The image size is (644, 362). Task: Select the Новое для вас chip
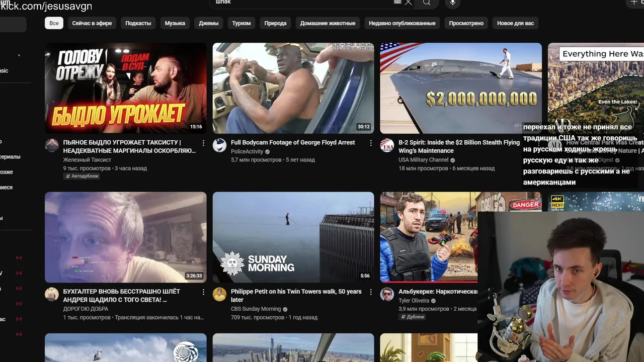pos(515,23)
